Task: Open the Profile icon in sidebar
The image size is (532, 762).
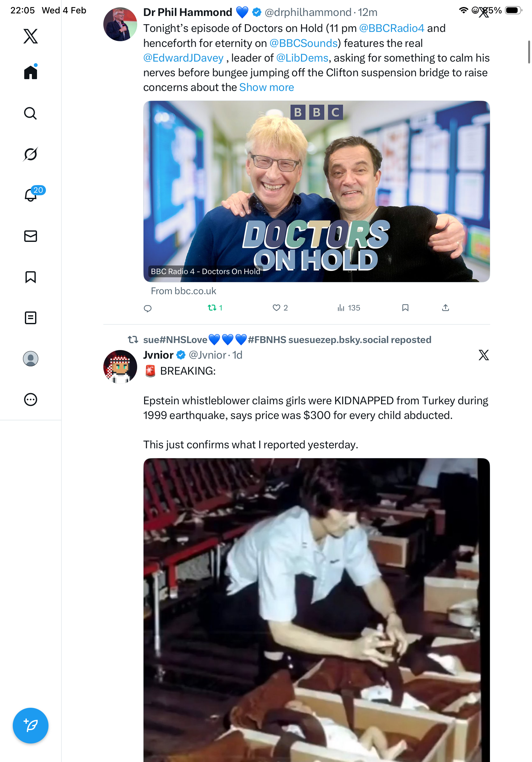Action: (x=31, y=358)
